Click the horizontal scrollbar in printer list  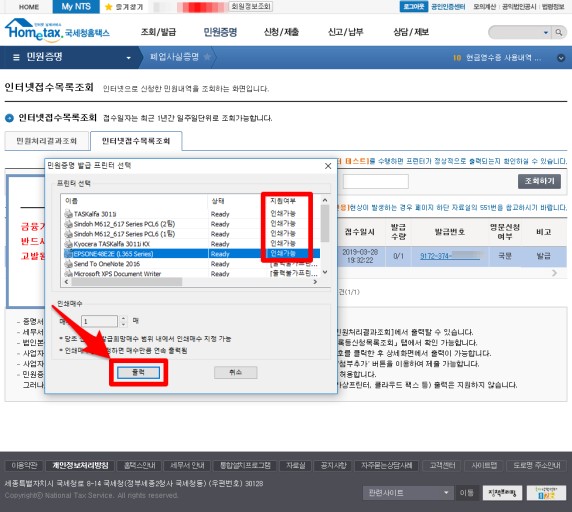[x=127, y=282]
